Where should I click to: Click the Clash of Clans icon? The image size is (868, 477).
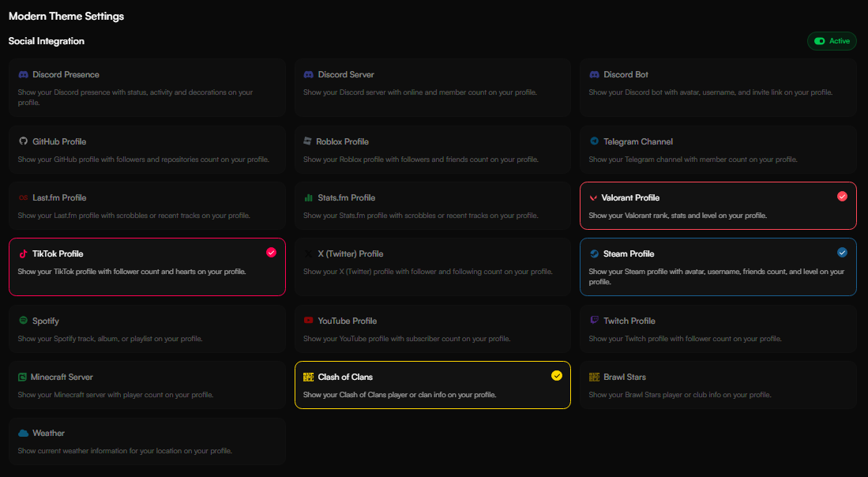click(x=308, y=377)
